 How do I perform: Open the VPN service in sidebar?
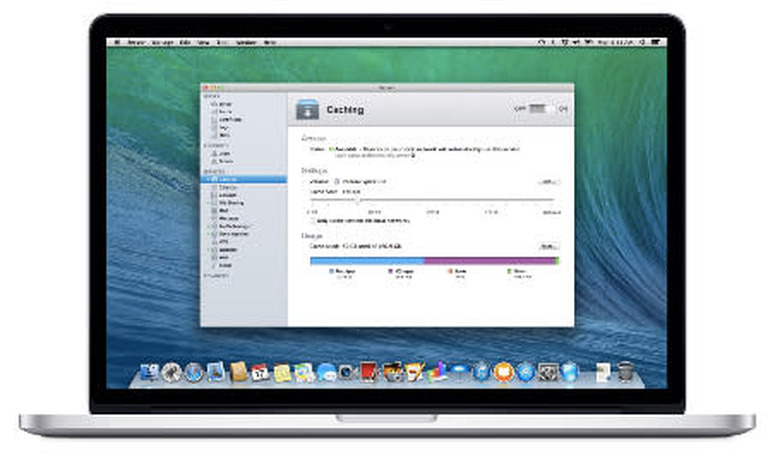(223, 242)
